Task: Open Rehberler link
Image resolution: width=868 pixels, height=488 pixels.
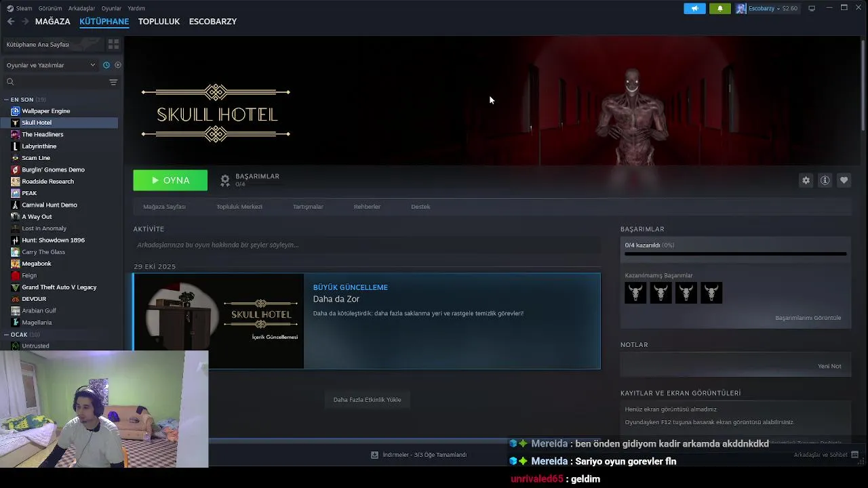Action: pos(367,207)
